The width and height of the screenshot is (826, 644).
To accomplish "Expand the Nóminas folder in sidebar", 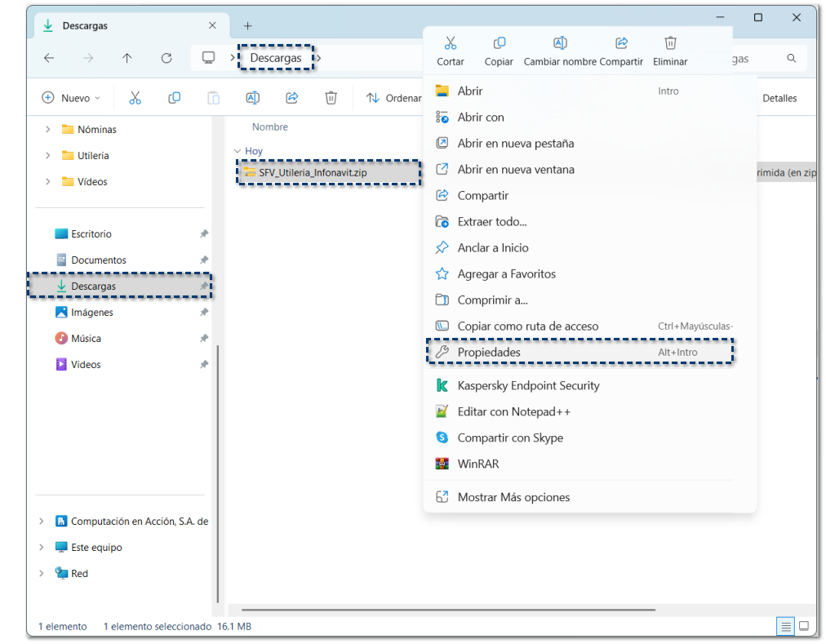I will [47, 130].
